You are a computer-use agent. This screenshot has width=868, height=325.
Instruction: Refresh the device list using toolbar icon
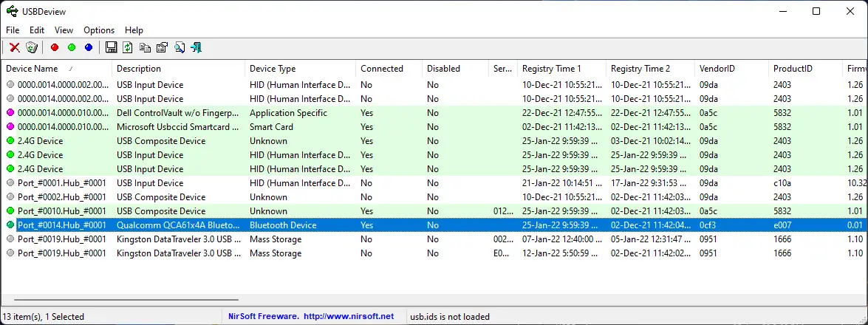128,48
